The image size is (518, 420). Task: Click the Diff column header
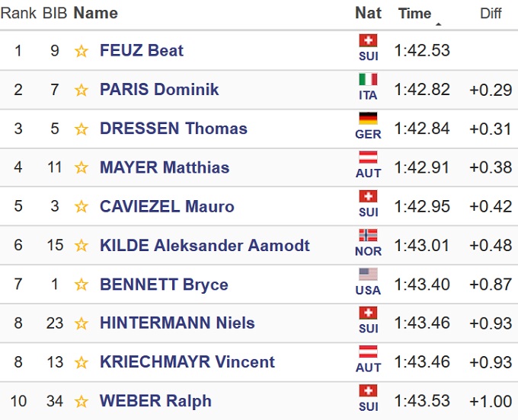coord(491,14)
